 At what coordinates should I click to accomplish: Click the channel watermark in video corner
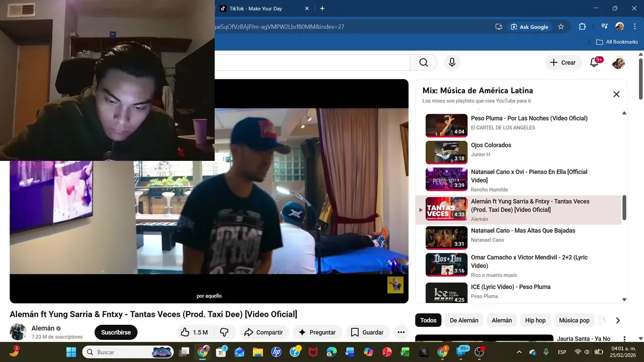pyautogui.click(x=395, y=285)
